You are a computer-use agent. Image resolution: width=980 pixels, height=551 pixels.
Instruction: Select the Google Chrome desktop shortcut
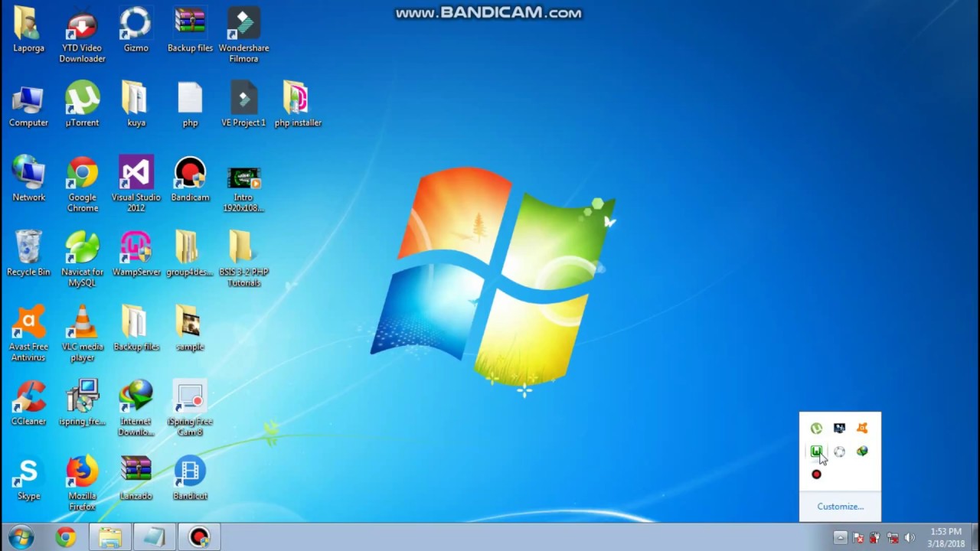82,185
